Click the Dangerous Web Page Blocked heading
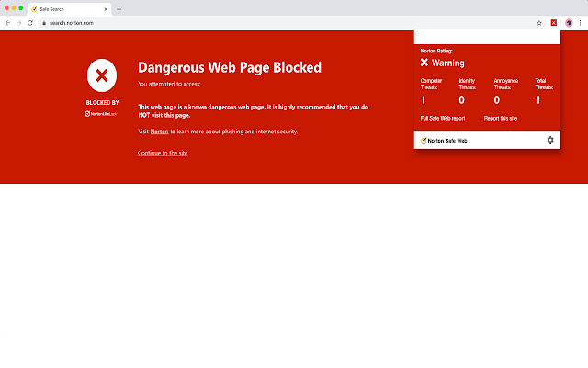 click(x=230, y=67)
